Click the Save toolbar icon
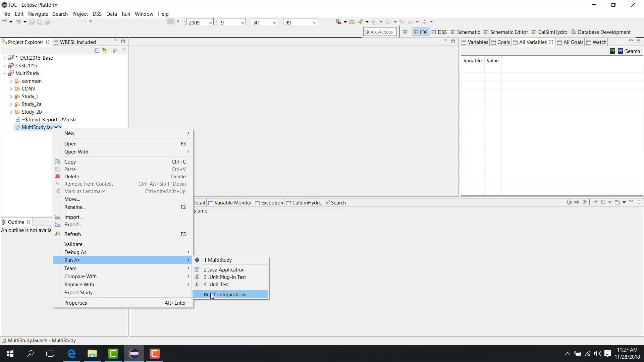 (x=32, y=22)
